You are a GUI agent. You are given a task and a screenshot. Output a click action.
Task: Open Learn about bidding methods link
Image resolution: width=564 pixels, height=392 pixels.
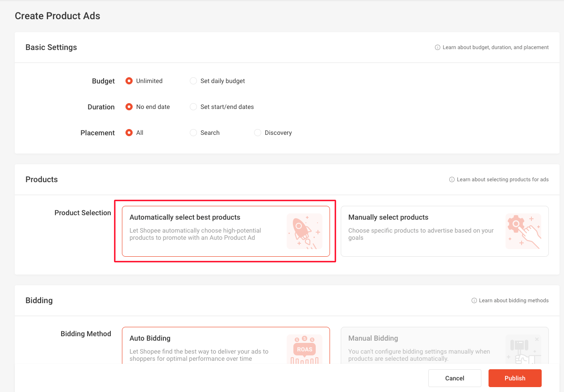pos(514,300)
